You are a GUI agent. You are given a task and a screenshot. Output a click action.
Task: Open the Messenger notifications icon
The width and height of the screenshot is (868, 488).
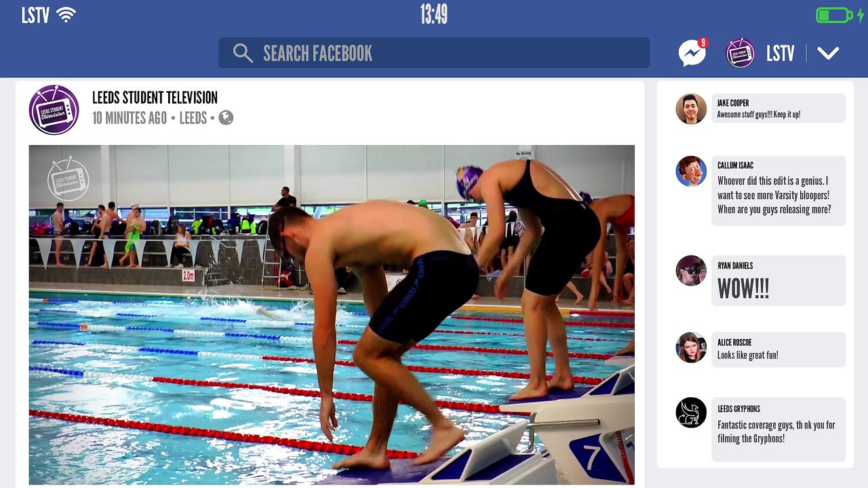coord(692,52)
